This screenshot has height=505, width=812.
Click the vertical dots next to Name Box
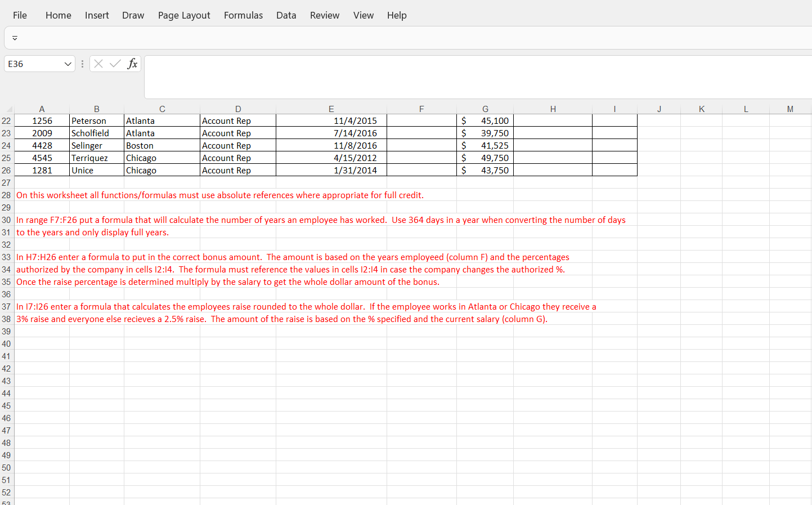(82, 64)
